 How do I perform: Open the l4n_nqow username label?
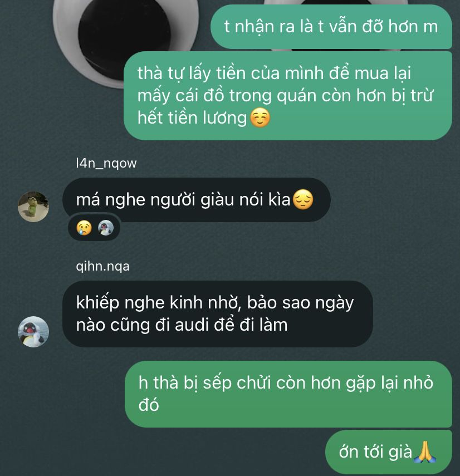(x=106, y=163)
